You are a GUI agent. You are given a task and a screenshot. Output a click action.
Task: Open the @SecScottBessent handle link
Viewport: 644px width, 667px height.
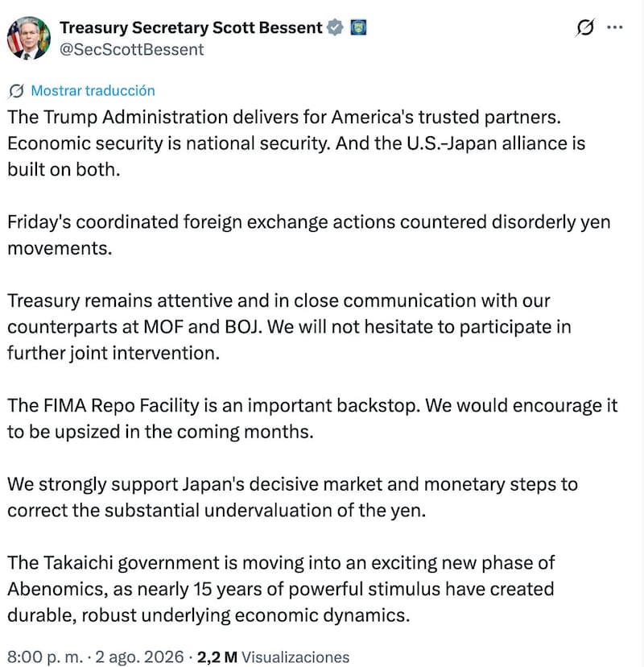(132, 50)
